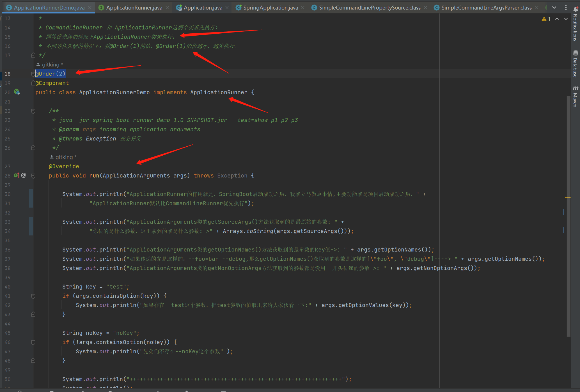Switch to SpringApplication.java tab

270,8
